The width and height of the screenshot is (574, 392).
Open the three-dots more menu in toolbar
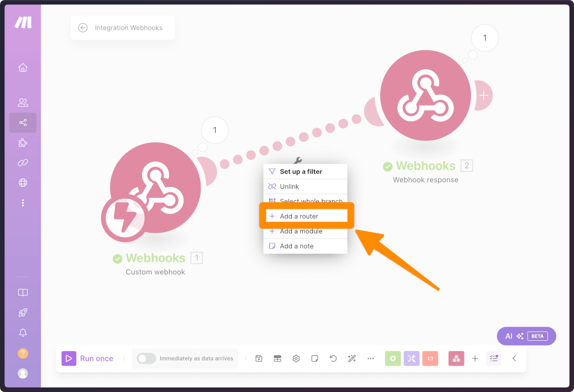click(371, 359)
